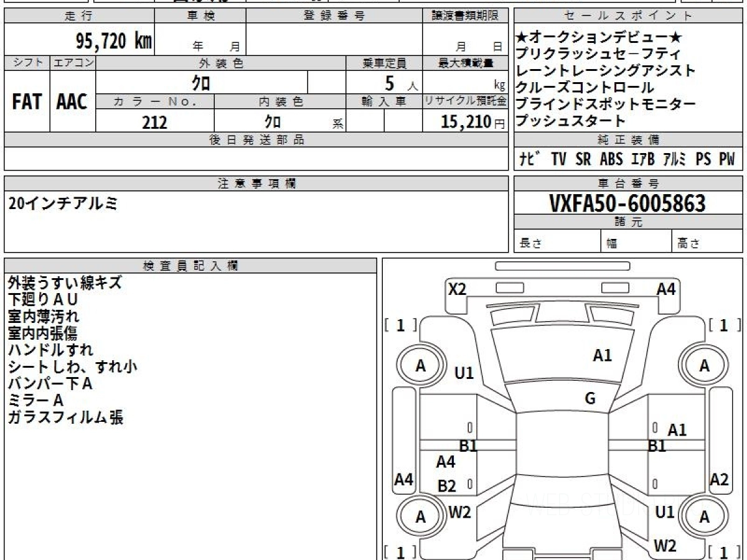Click the 検査員記入欄 header
Screen dimensions: 747x560
pyautogui.click(x=190, y=266)
